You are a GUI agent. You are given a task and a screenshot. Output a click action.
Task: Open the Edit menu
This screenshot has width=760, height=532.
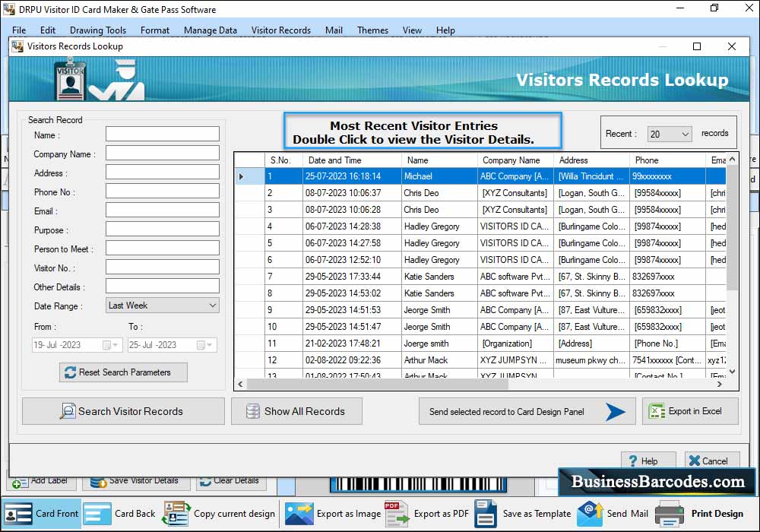(x=47, y=30)
